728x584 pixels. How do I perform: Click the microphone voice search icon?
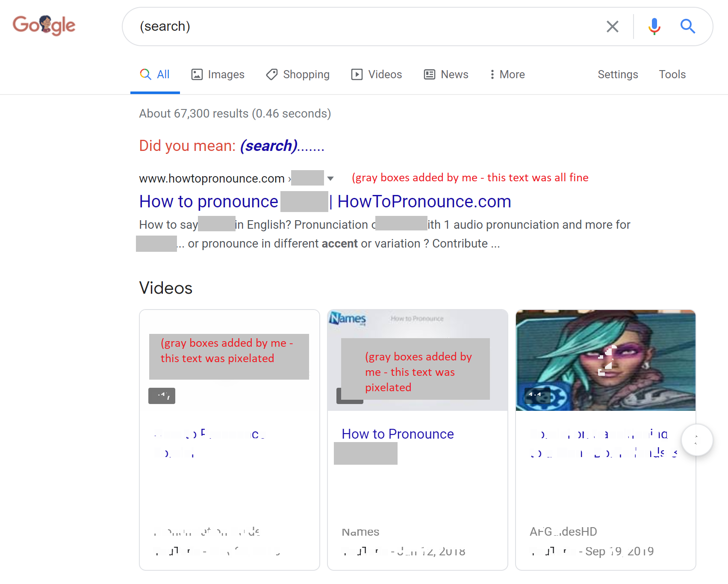click(654, 26)
